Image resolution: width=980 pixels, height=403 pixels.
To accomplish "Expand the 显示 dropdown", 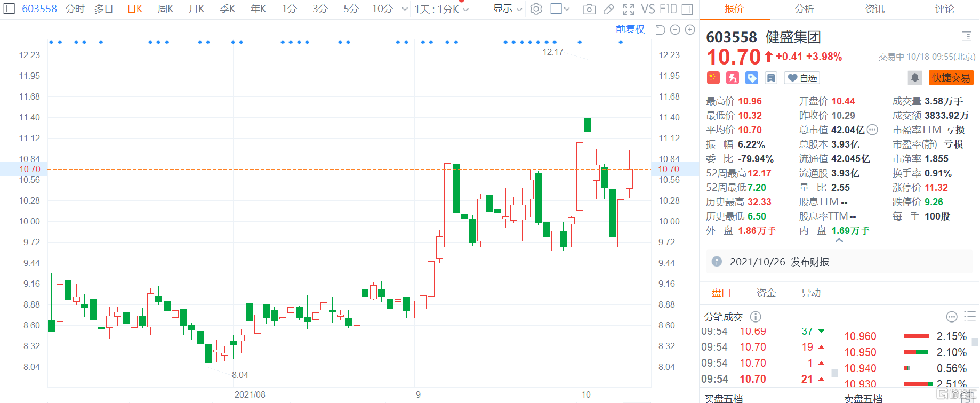I will [x=507, y=9].
